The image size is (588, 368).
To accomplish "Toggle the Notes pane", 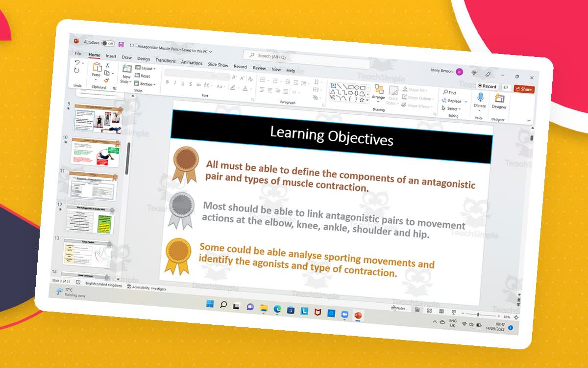I will tap(398, 309).
